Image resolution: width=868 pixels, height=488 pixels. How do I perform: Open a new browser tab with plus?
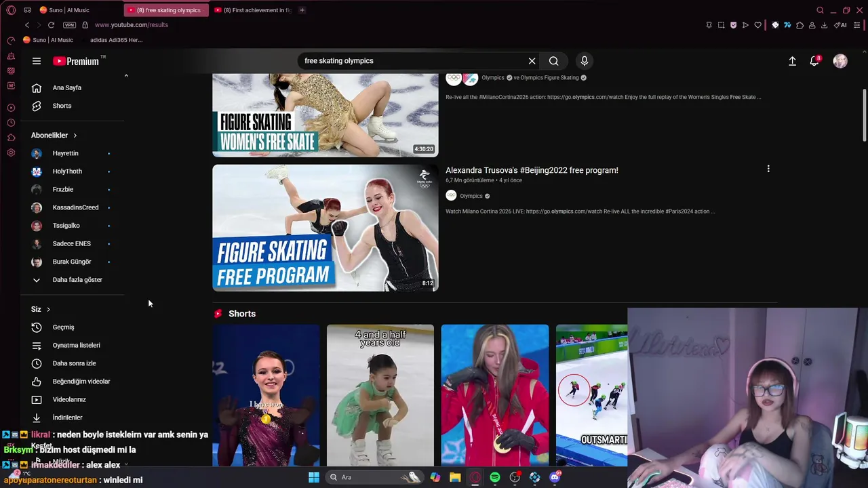point(302,10)
